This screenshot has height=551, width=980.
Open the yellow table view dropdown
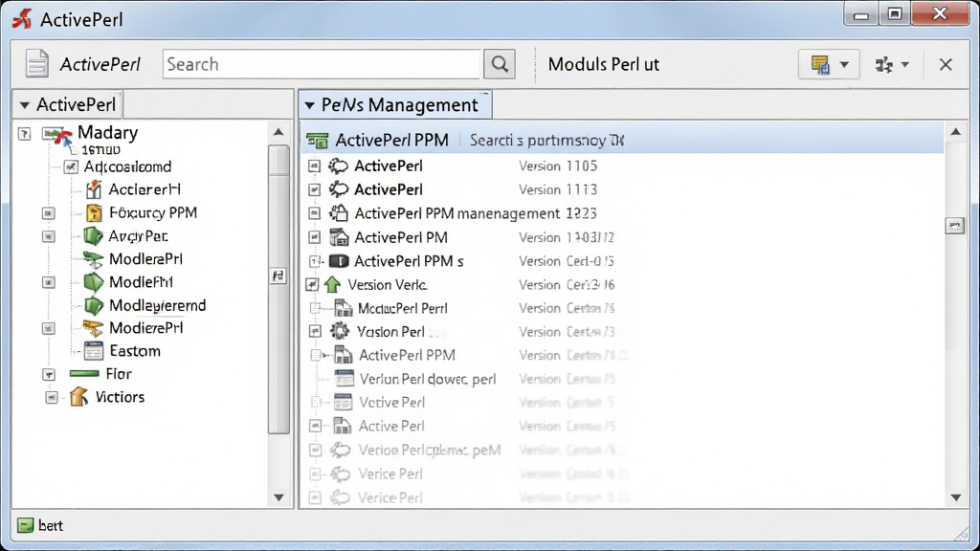click(829, 64)
